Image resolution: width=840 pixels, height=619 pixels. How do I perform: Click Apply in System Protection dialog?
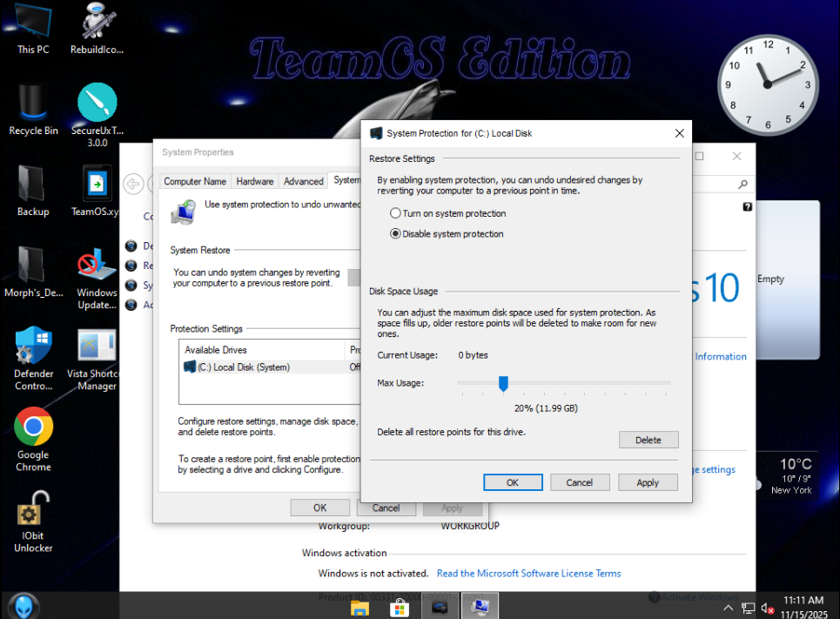[x=648, y=482]
